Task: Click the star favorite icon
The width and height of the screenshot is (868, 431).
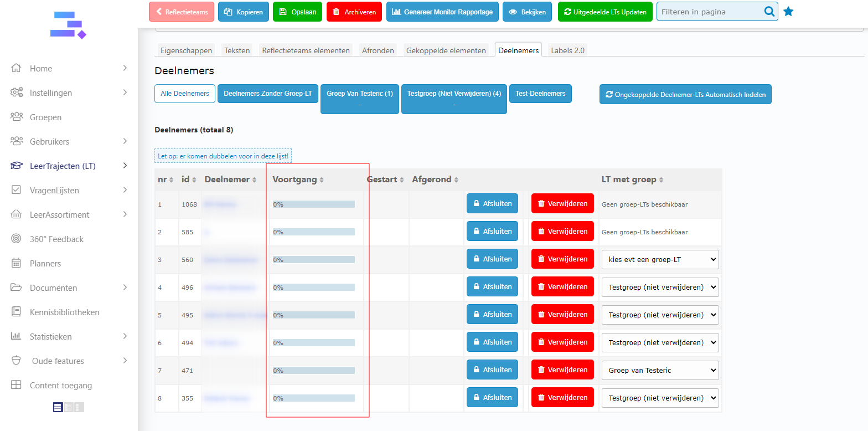Action: (x=788, y=12)
